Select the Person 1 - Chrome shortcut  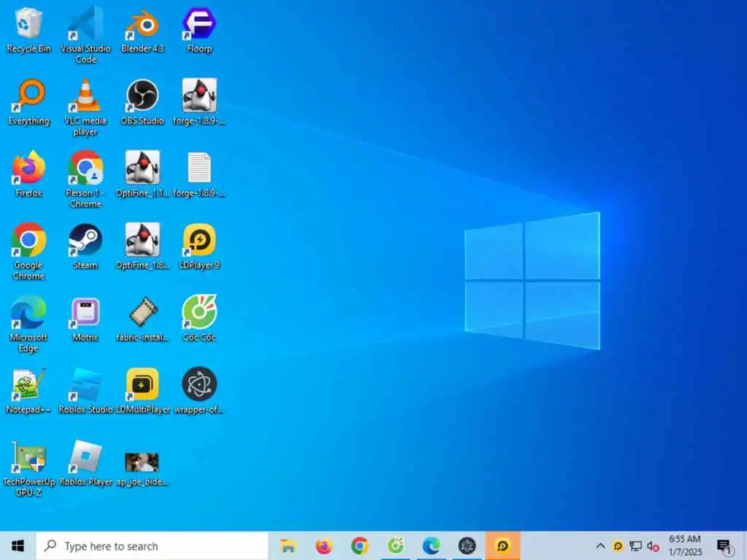(86, 180)
